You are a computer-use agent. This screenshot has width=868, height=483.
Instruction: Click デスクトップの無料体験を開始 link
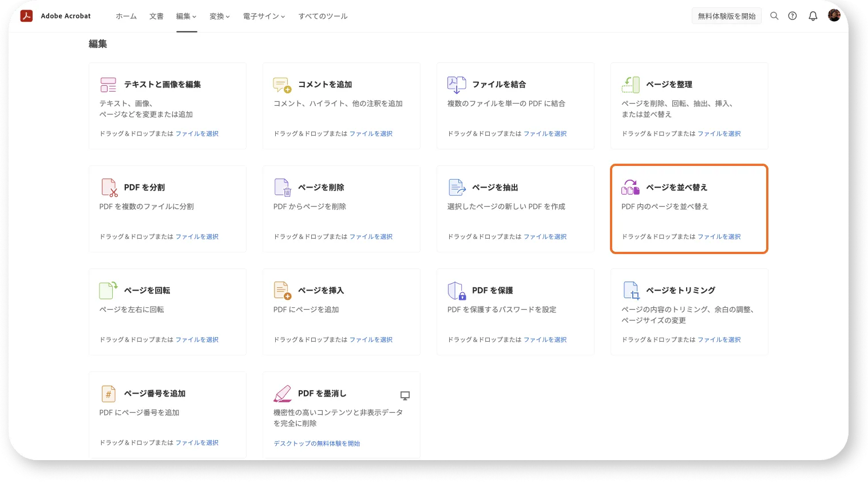pos(316,444)
